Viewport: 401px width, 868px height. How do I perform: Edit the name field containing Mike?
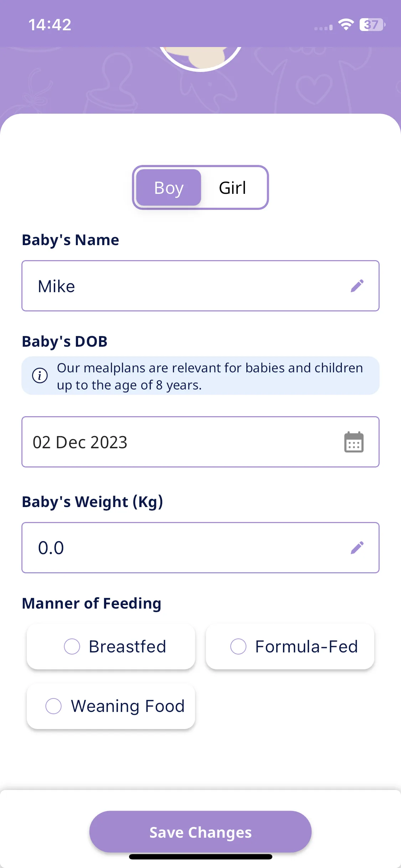tap(200, 286)
